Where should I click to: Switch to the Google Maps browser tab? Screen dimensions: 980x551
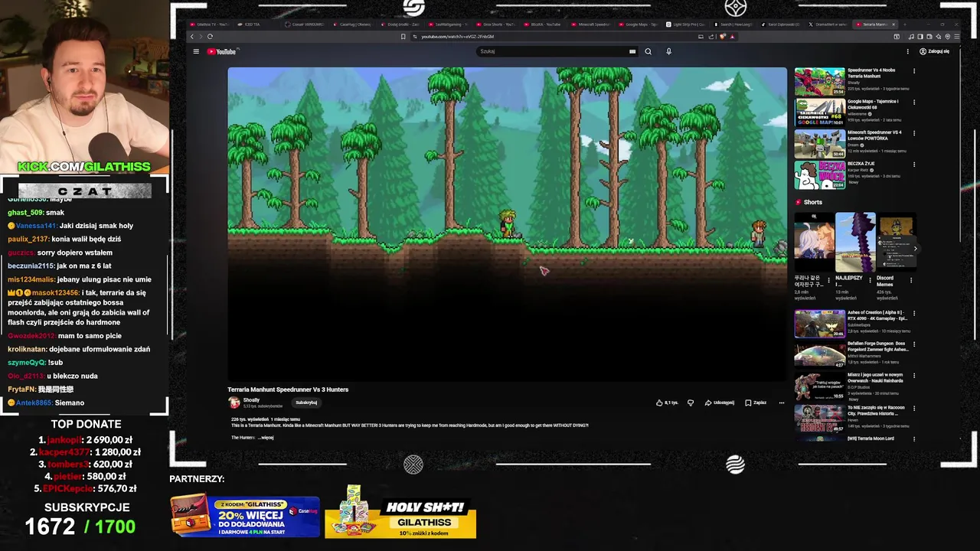[639, 24]
